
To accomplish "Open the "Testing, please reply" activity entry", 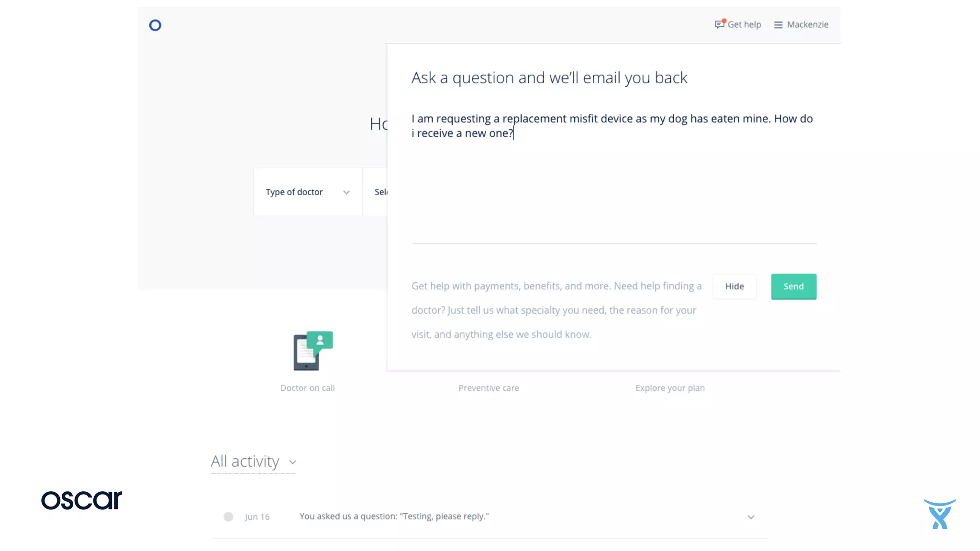I will [x=394, y=517].
